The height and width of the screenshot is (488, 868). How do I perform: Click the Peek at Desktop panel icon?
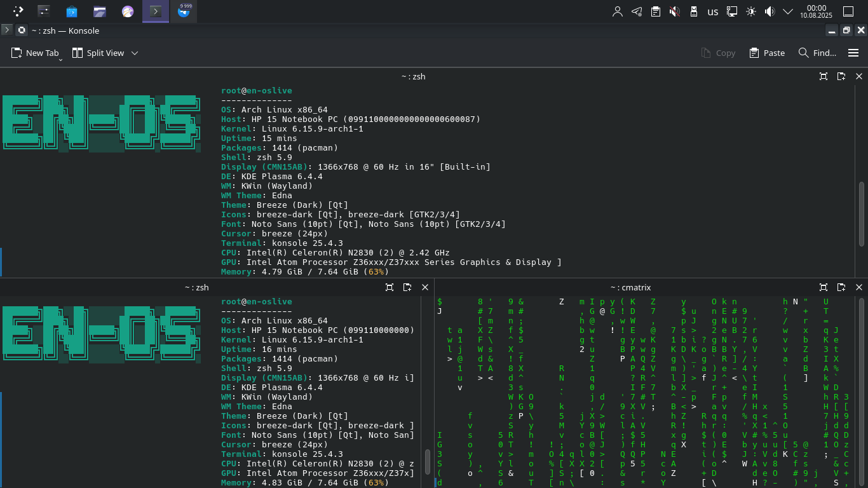tap(848, 11)
